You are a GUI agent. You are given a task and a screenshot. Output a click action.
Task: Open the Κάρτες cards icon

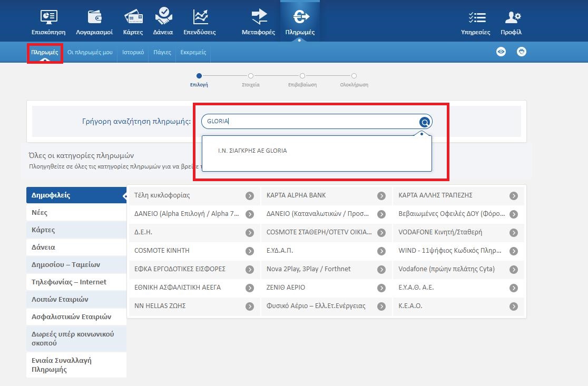pos(133,17)
